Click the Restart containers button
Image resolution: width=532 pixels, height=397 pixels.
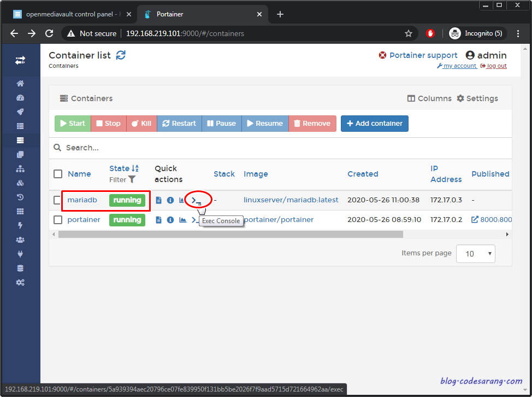tap(179, 123)
